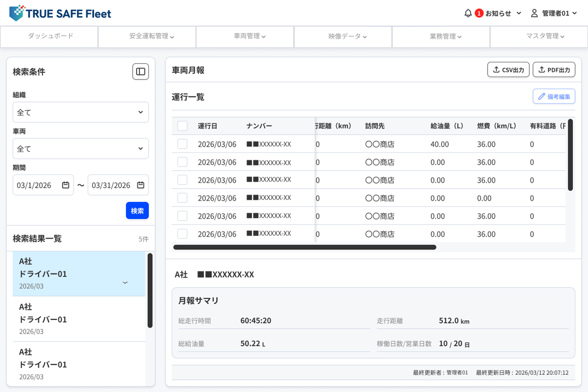Viewport: 588px width, 392px height.
Task: Click the user profile icon
Action: tap(535, 13)
